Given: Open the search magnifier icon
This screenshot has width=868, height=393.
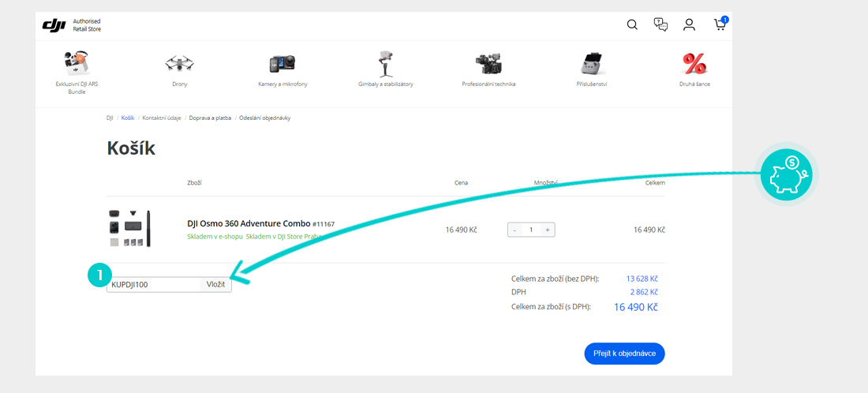Looking at the screenshot, I should tap(632, 24).
